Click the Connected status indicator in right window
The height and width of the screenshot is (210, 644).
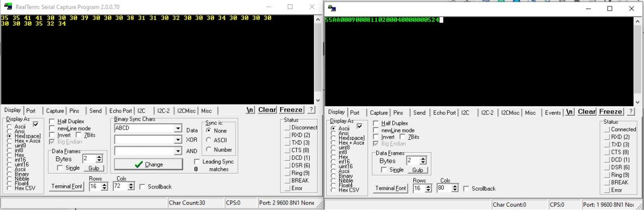(x=620, y=129)
